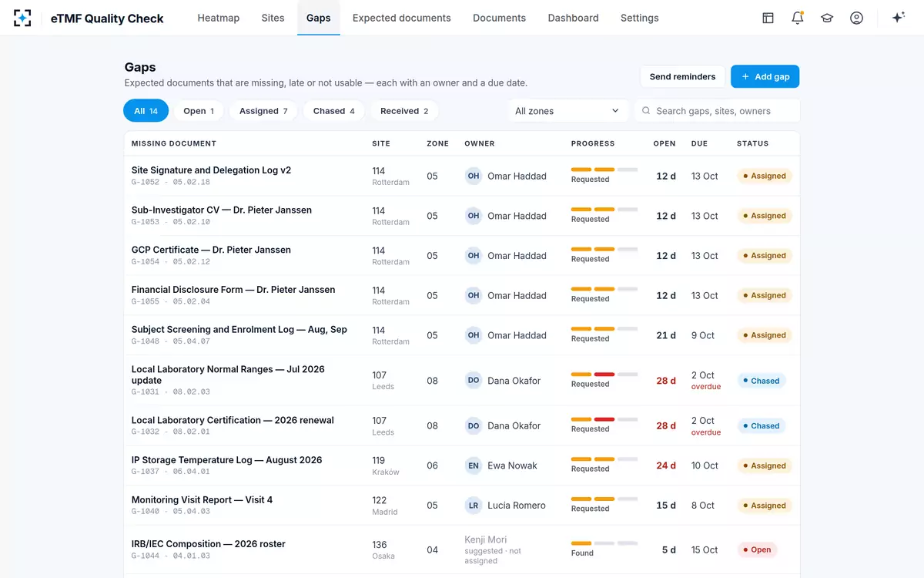Click the eTMF Quality Check logo icon
The image size is (924, 578).
[x=23, y=18]
